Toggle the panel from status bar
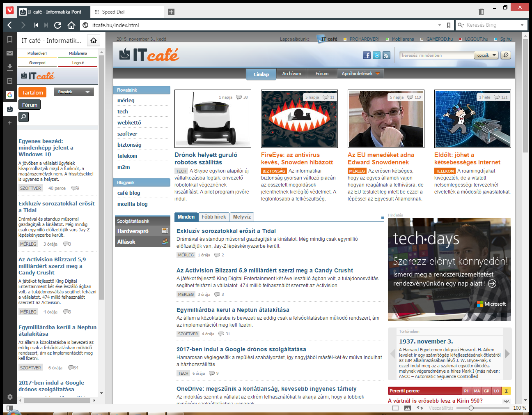The image size is (532, 415). (x=10, y=408)
